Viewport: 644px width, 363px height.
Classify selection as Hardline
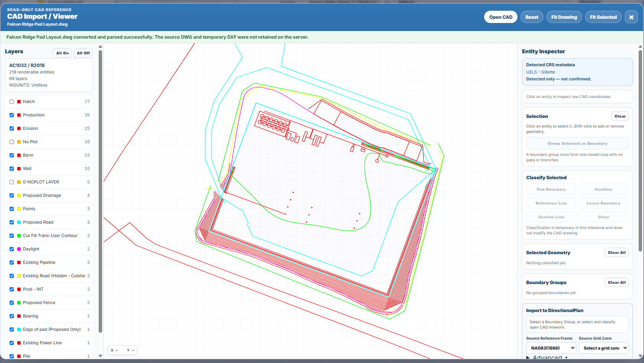click(603, 189)
